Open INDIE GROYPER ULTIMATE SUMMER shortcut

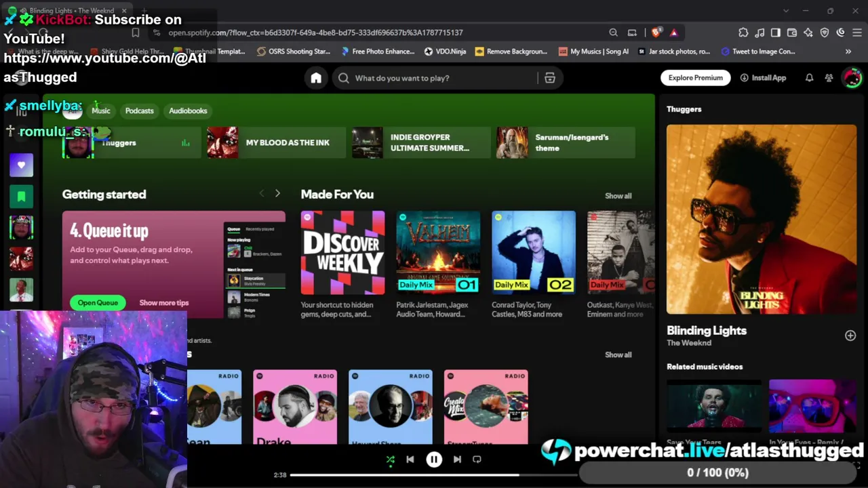pyautogui.click(x=421, y=142)
